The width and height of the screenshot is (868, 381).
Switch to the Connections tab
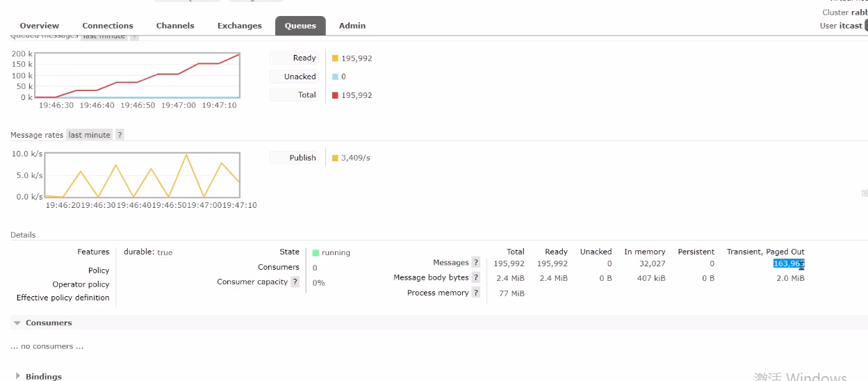tap(108, 26)
